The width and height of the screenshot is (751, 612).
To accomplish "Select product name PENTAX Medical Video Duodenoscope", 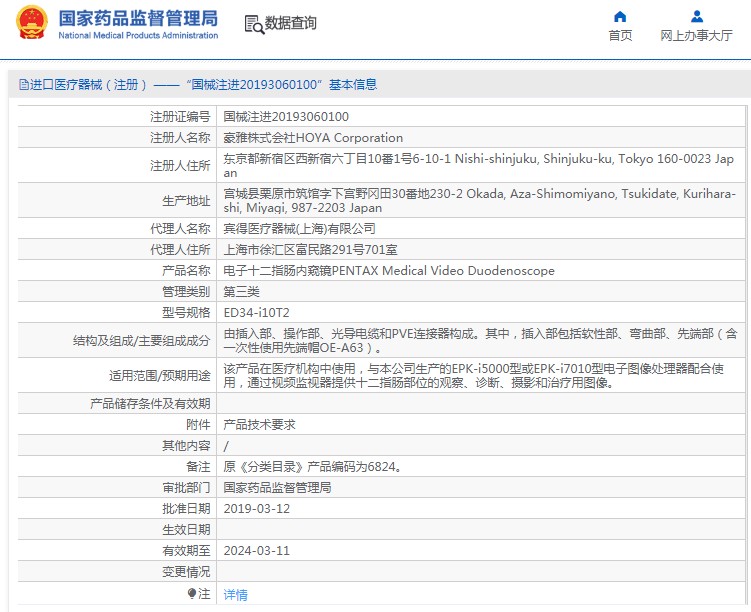I will point(389,271).
